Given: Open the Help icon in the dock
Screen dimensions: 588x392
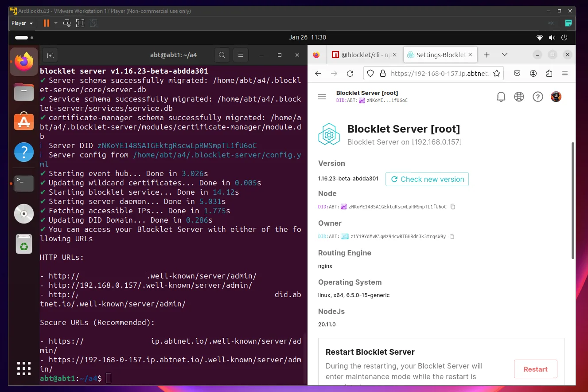Looking at the screenshot, I should click(24, 152).
